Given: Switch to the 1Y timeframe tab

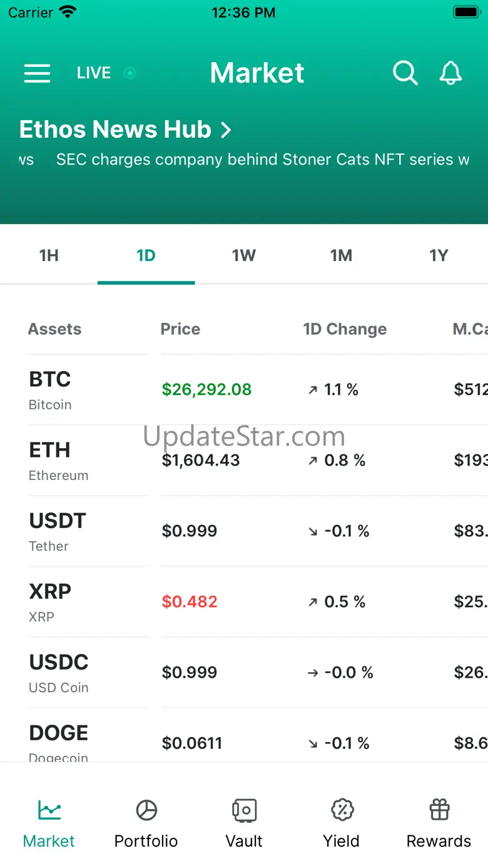Looking at the screenshot, I should click(439, 255).
